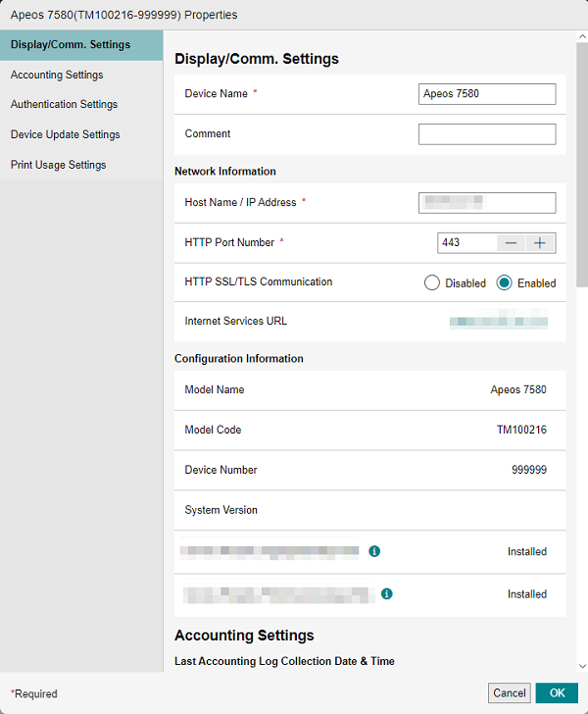Image resolution: width=588 pixels, height=714 pixels.
Task: Decrease HTTP port number with the minus button
Action: [512, 243]
